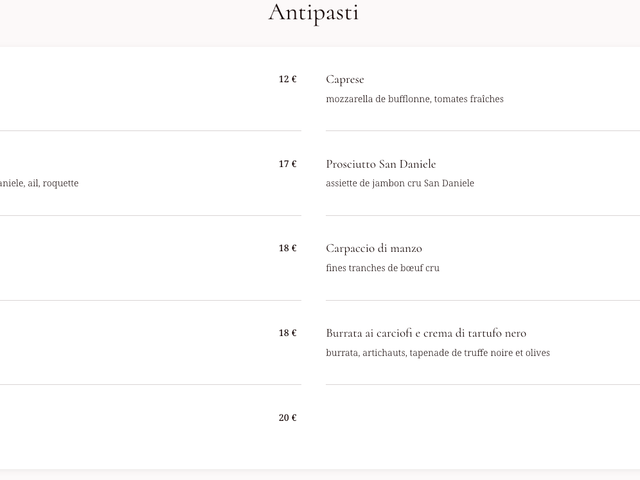
Task: Click the divider below fines tranches de bœuf cru
Action: pos(480,300)
